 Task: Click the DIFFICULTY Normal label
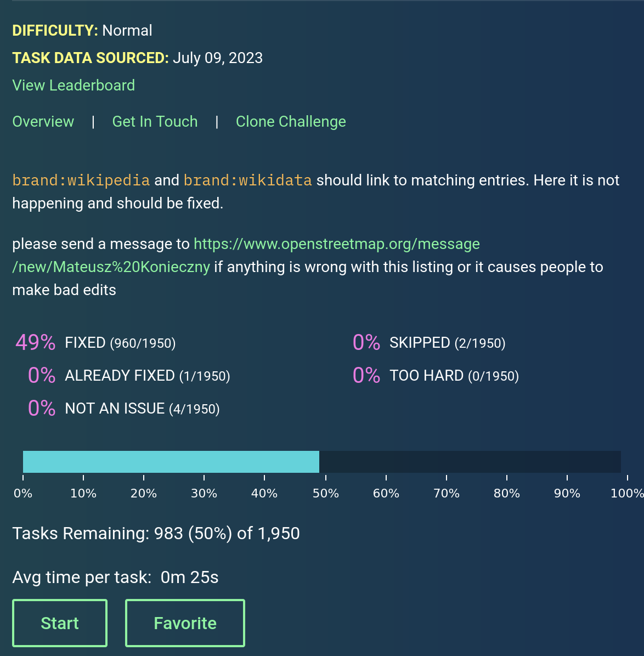(x=82, y=30)
